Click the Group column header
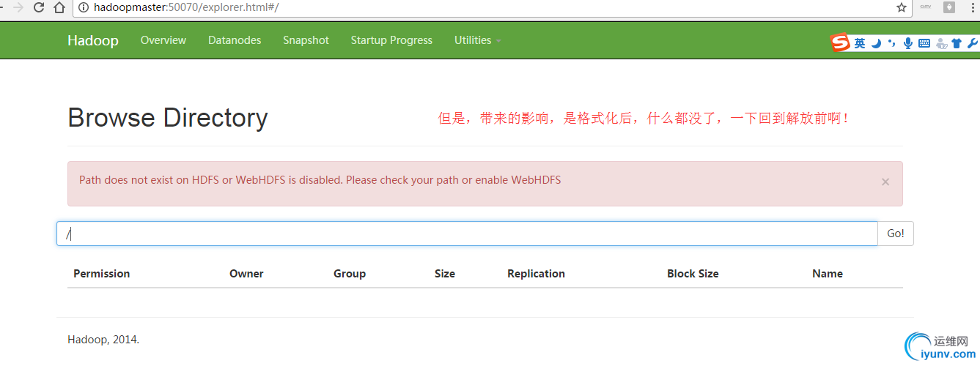 pyautogui.click(x=350, y=274)
